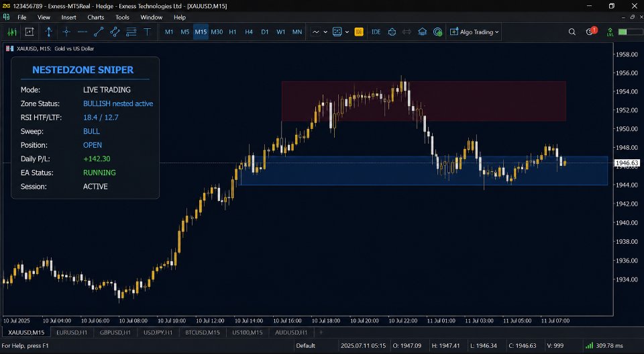
Task: Add a new chart tab with plus
Action: (x=321, y=333)
